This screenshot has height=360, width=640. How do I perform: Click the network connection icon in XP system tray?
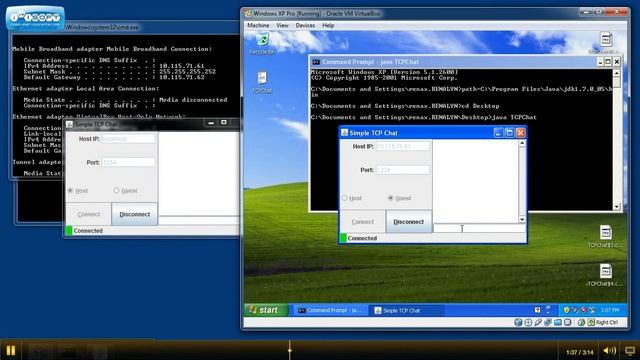coord(592,310)
